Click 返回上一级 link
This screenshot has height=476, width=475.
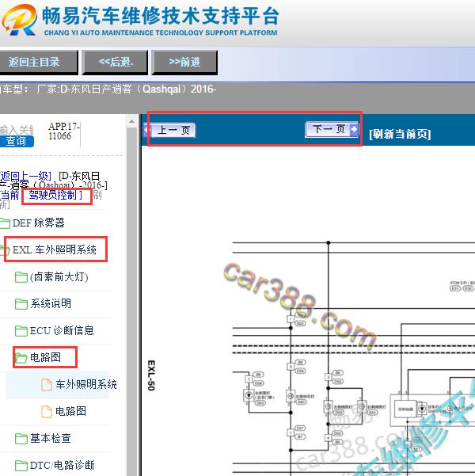[x=25, y=176]
